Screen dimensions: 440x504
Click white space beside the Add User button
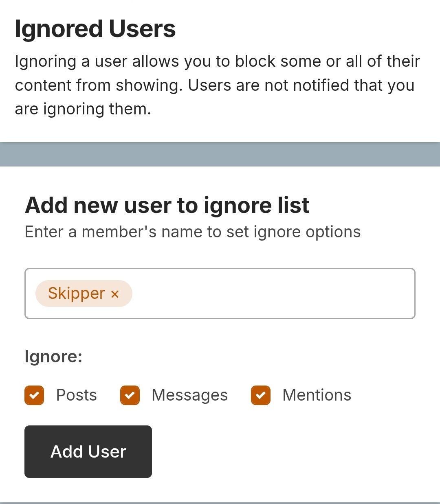[x=285, y=451]
